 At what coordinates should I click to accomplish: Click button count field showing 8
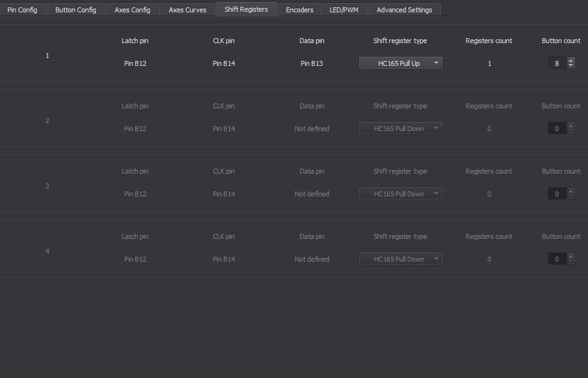point(557,63)
